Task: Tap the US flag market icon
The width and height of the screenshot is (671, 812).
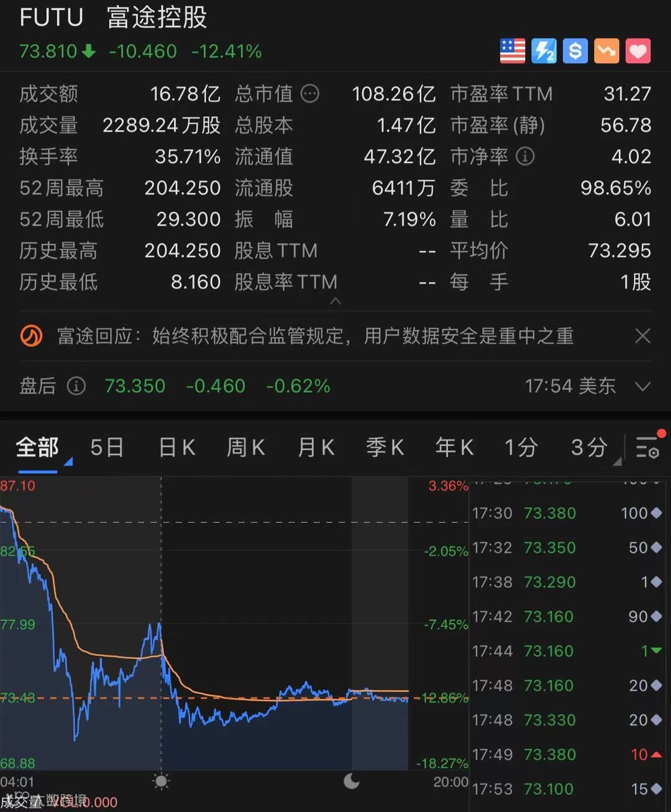Action: point(513,51)
